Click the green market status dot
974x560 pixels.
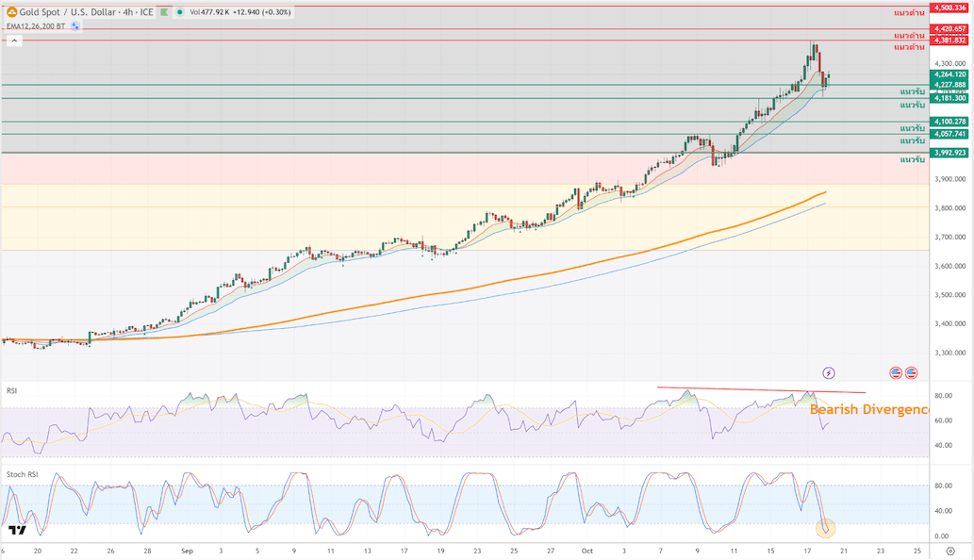pyautogui.click(x=179, y=12)
